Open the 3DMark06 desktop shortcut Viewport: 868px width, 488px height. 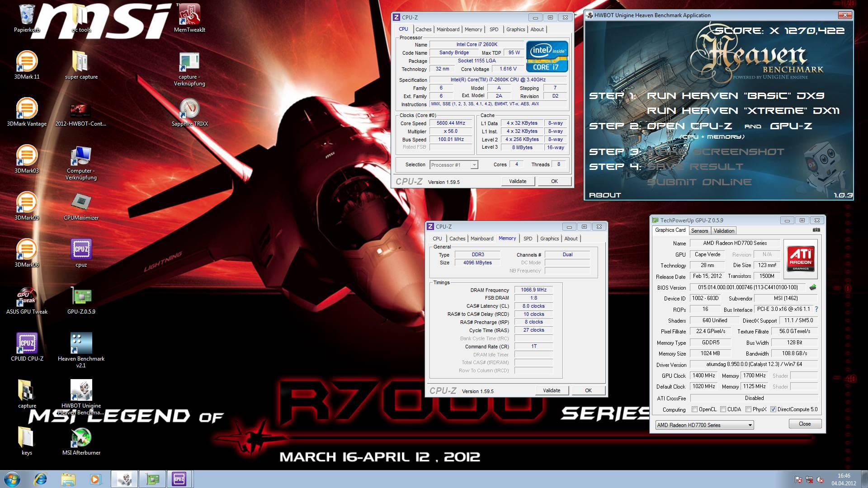27,253
